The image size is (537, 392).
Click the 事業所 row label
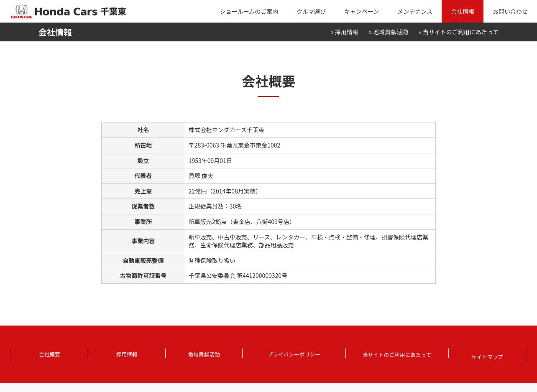pyautogui.click(x=143, y=222)
